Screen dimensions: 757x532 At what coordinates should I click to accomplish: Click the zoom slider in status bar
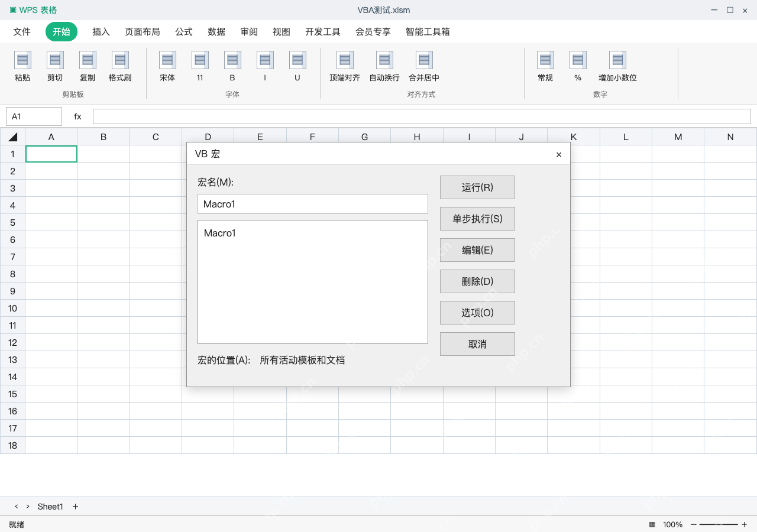719,524
